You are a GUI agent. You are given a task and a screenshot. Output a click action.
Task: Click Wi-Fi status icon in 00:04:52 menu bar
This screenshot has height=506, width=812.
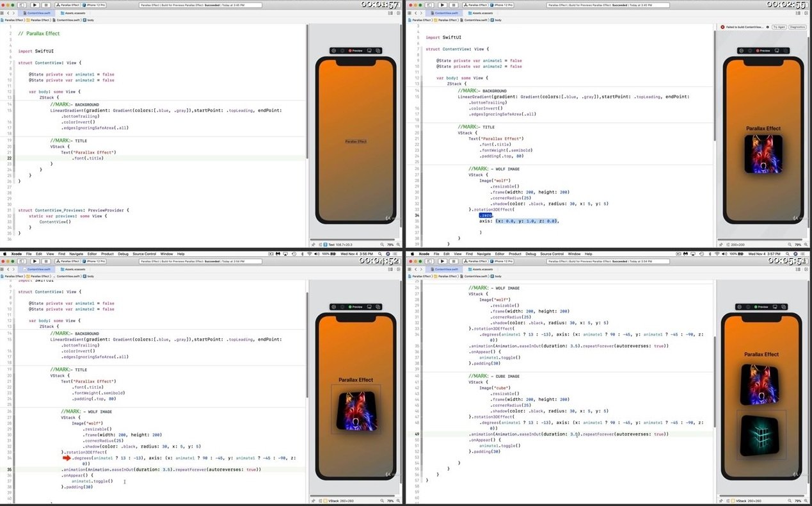(x=309, y=254)
